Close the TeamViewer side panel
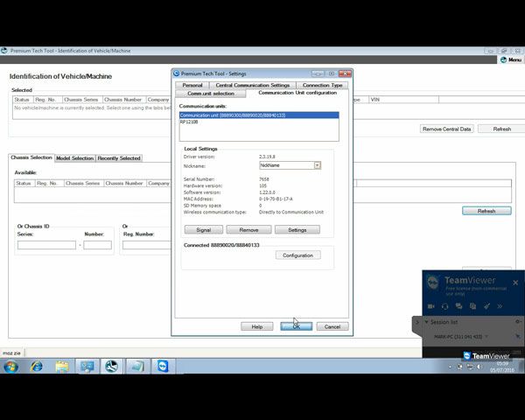 [515, 283]
